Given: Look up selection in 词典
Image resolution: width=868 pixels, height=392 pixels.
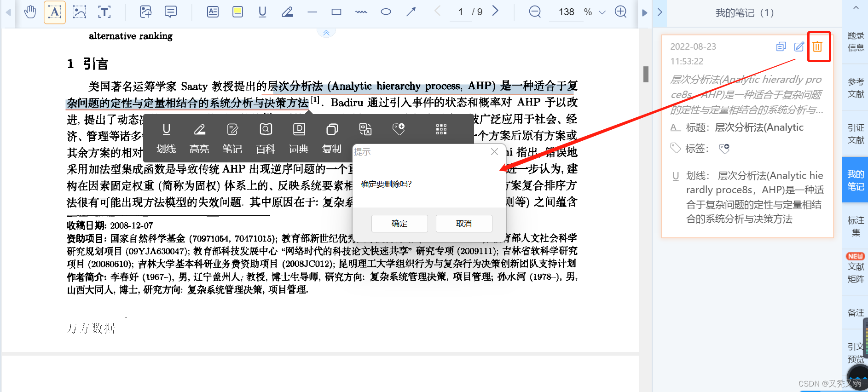Looking at the screenshot, I should (299, 138).
